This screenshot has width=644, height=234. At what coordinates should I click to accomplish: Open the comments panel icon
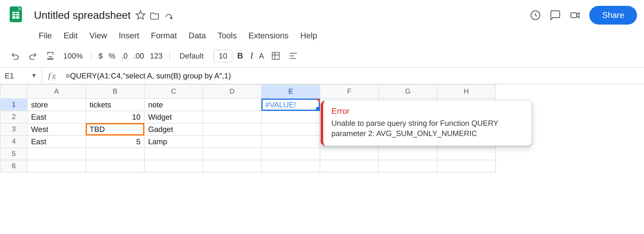[x=555, y=15]
